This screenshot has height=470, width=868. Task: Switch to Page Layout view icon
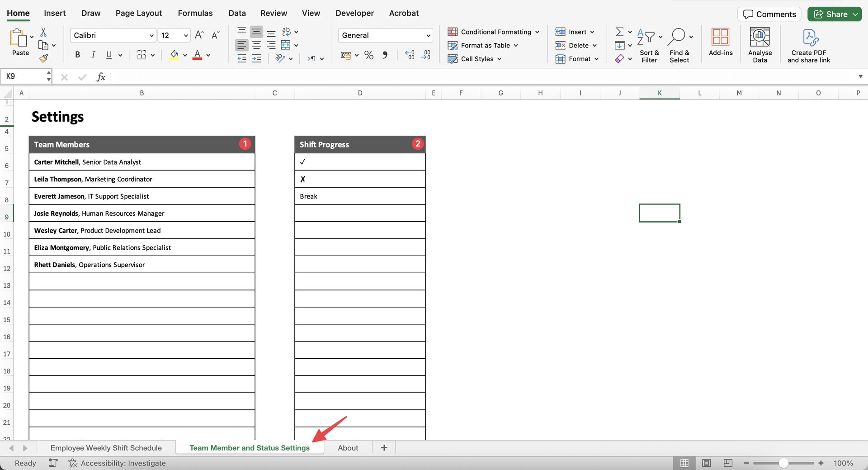[x=706, y=463]
